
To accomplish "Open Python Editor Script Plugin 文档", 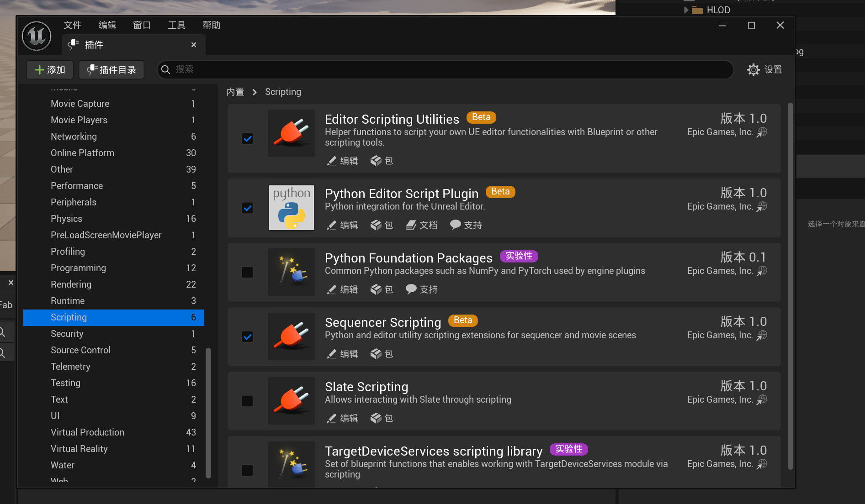I will (422, 225).
